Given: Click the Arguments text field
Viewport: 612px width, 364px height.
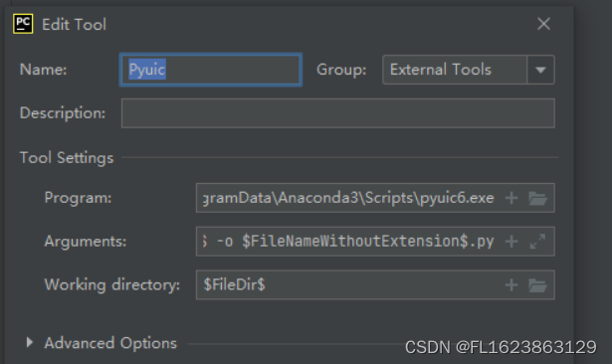Looking at the screenshot, I should (x=375, y=242).
